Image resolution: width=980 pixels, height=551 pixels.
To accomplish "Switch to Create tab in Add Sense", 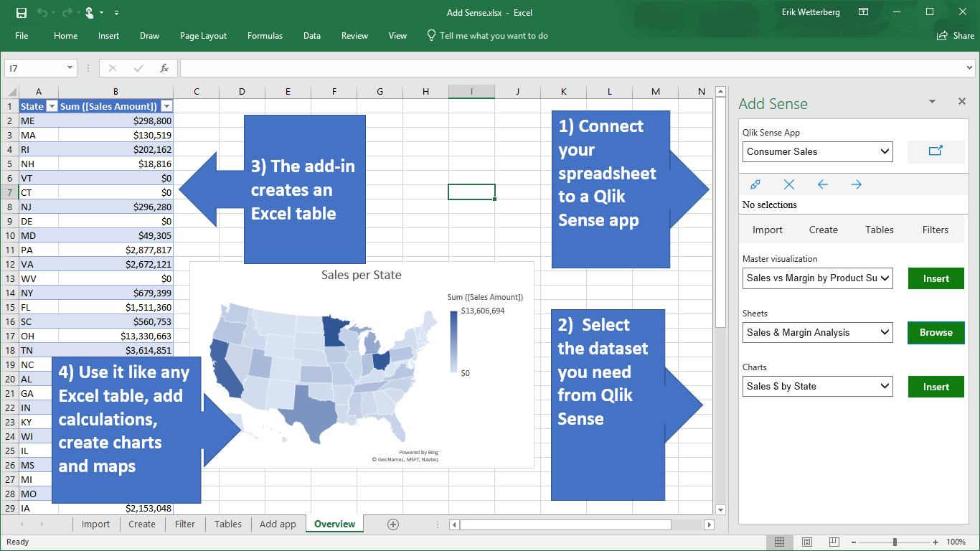I will 824,230.
